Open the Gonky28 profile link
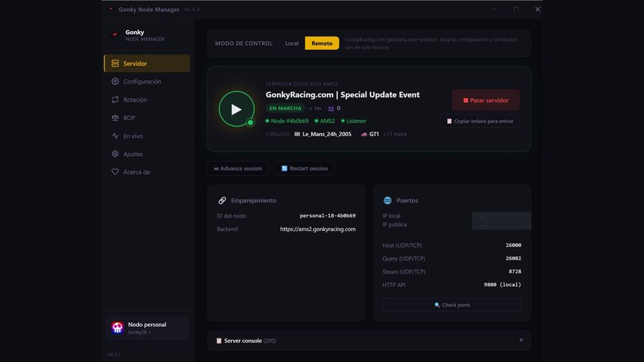This screenshot has height=362, width=644. click(x=140, y=333)
